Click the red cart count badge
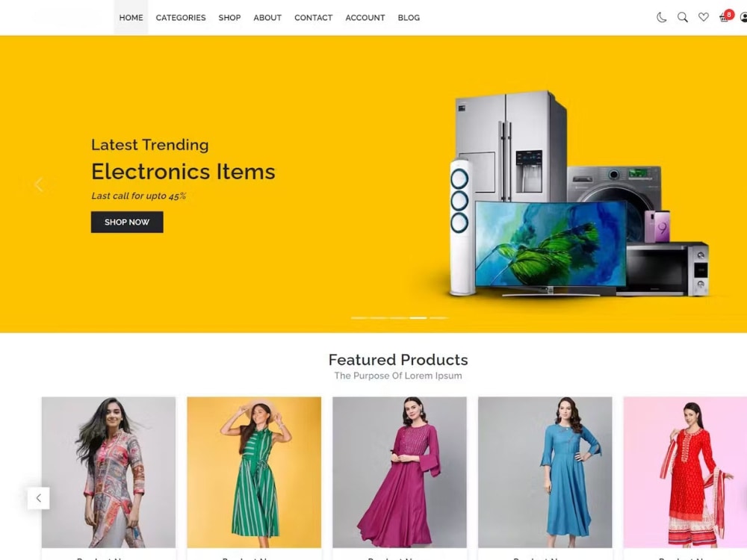This screenshot has height=560, width=747. pos(729,14)
